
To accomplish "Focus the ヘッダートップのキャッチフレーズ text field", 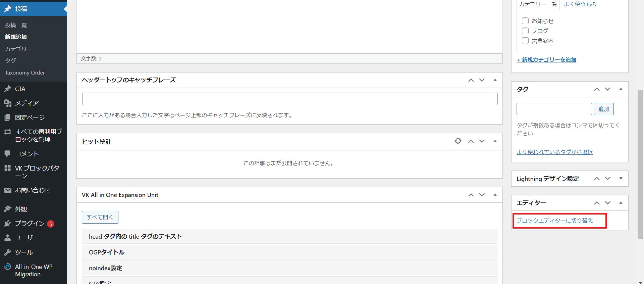I will coord(289,99).
